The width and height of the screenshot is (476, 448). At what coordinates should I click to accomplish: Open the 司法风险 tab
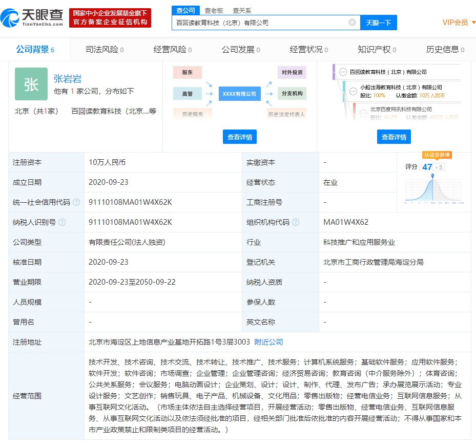pyautogui.click(x=105, y=50)
